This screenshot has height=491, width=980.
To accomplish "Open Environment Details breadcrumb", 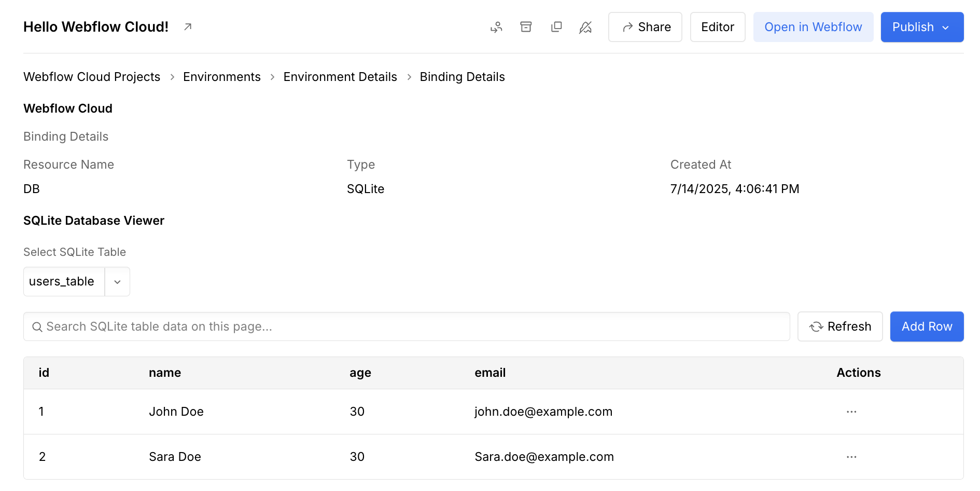I will [340, 77].
